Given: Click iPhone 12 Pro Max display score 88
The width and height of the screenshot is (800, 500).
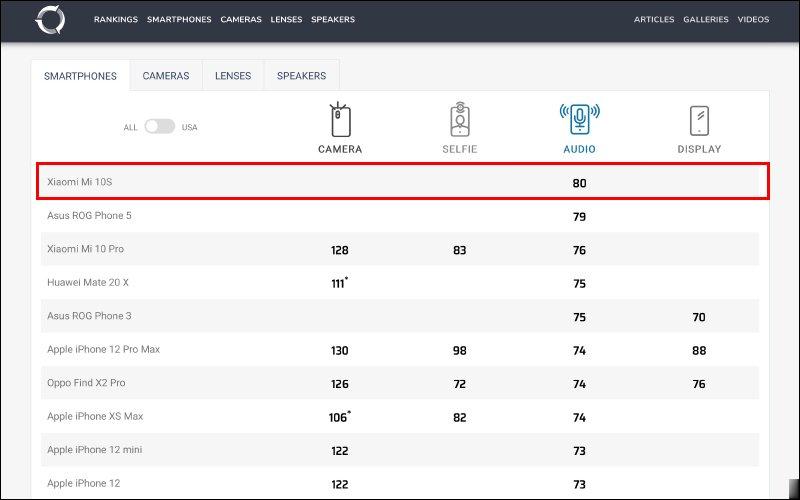Looking at the screenshot, I should pos(699,351).
